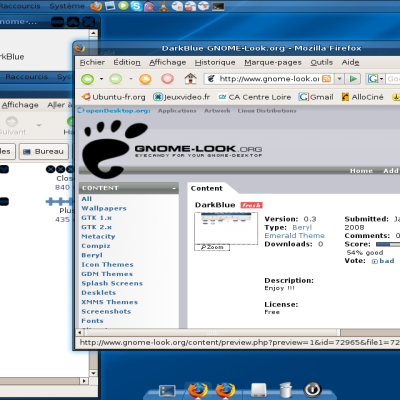Click the magnifier Zoom under the thumbnail
This screenshot has width=400, height=400.
(212, 247)
